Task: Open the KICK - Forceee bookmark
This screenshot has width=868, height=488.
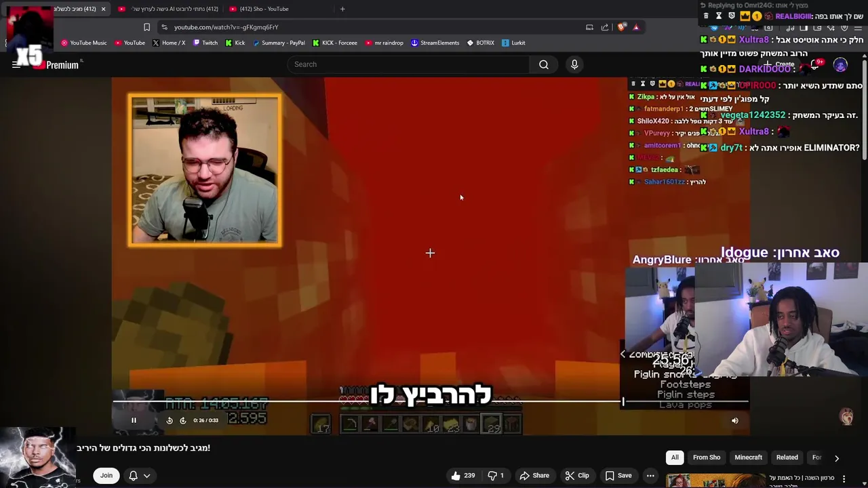Action: 335,43
